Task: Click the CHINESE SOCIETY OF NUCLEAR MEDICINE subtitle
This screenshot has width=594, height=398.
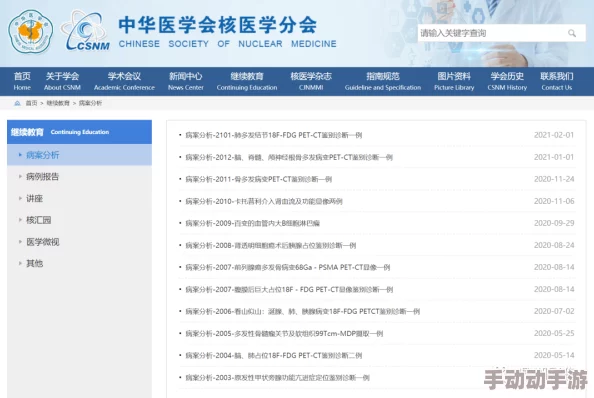Action: 228,44
